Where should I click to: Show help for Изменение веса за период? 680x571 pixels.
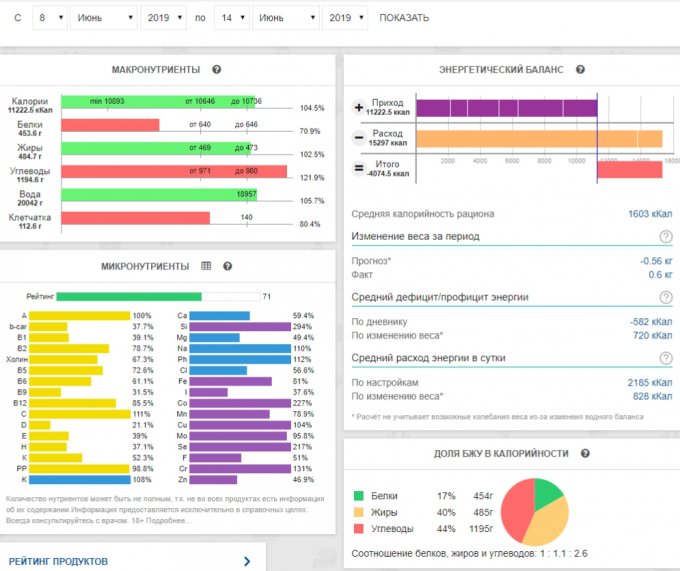[x=665, y=236]
